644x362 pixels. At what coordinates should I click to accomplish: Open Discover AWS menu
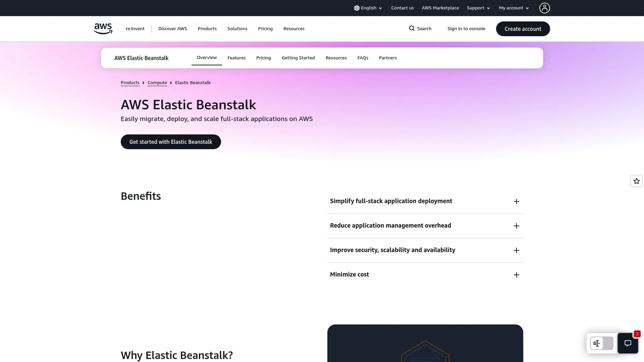coord(173,29)
